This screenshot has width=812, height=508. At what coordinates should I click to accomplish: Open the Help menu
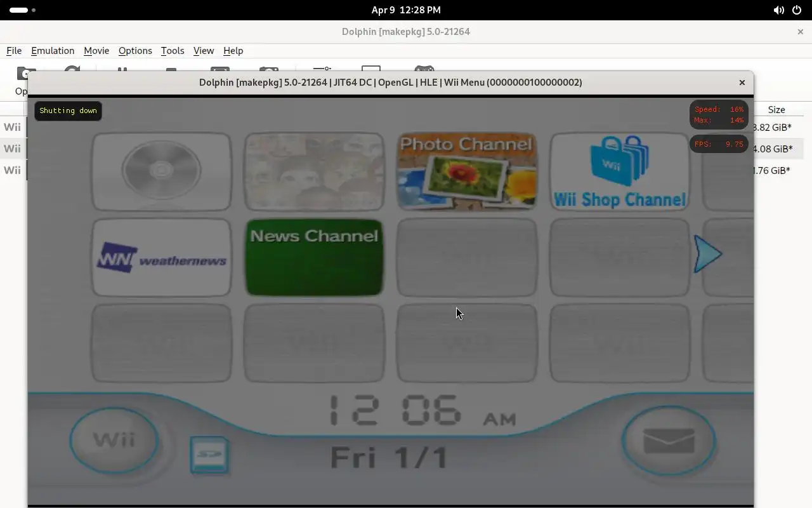click(233, 51)
